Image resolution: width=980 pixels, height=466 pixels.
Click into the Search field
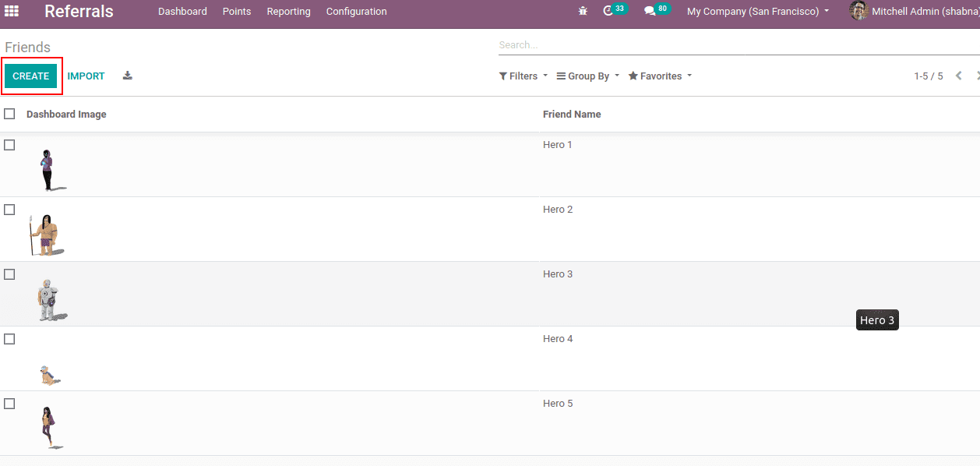739,45
